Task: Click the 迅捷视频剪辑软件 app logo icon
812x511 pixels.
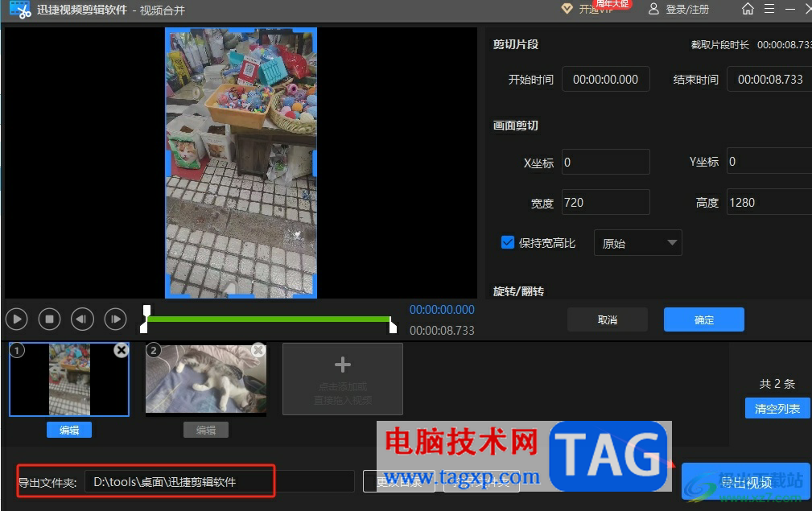Action: [x=20, y=10]
